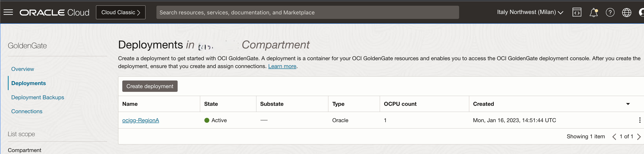The image size is (644, 154).
Task: Click the State column header
Action: (x=211, y=104)
